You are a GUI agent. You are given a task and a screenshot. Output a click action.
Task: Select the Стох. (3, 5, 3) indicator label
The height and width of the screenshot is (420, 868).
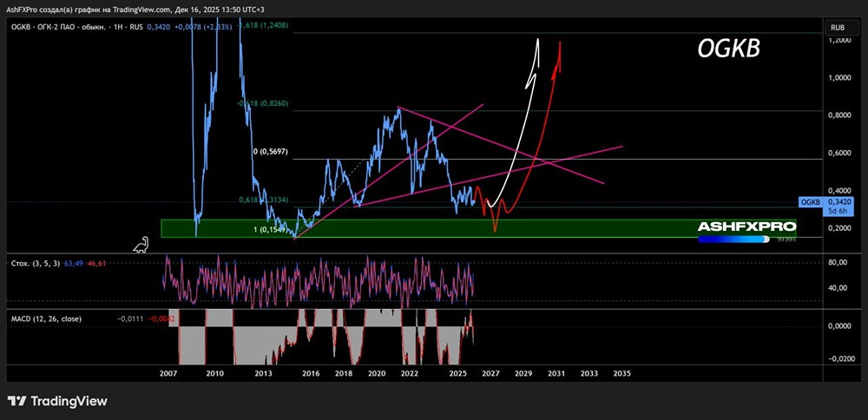(36, 264)
